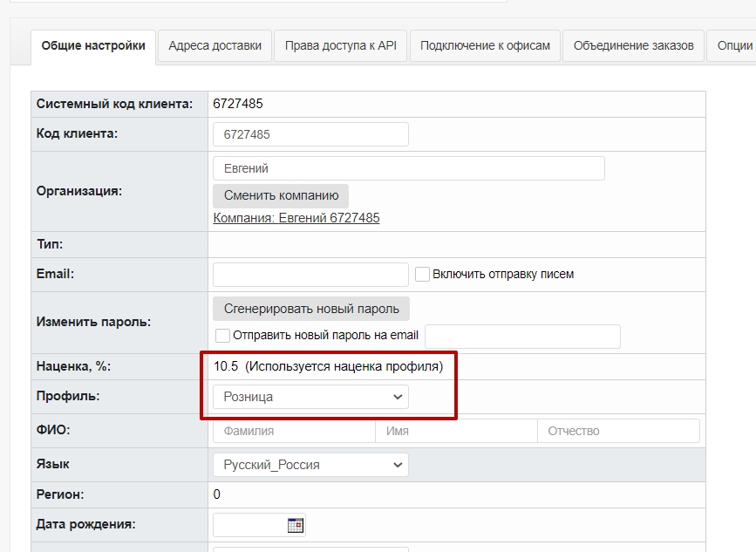
Task: Expand the Язык dropdown Русский_Россия
Action: coord(310,465)
